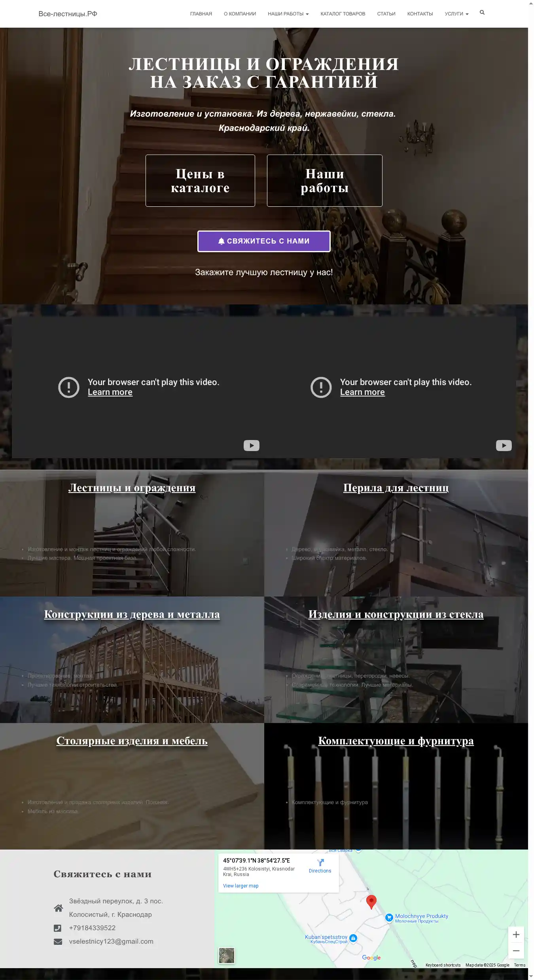
Task: Follow the Перила для лестниц link
Action: click(x=396, y=488)
